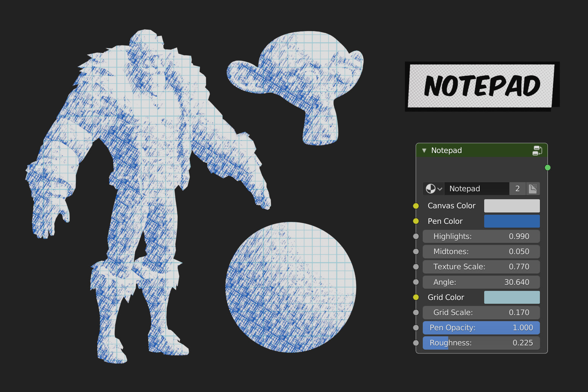Click the Grid Scale value field 0.170

point(481,312)
